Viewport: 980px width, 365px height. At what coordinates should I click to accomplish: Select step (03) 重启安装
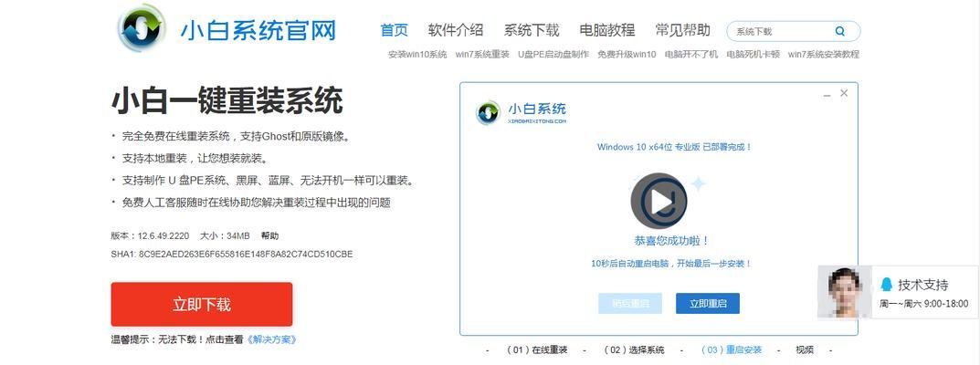tap(732, 350)
